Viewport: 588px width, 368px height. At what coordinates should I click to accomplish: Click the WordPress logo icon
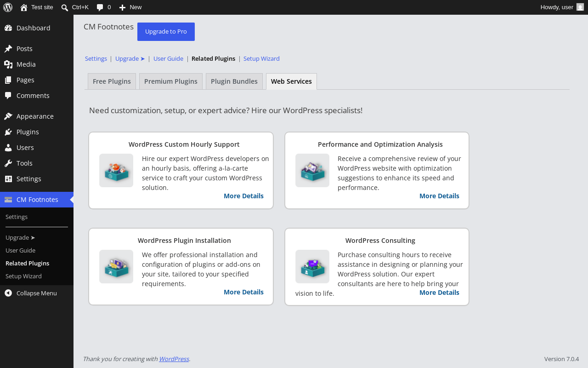8,7
